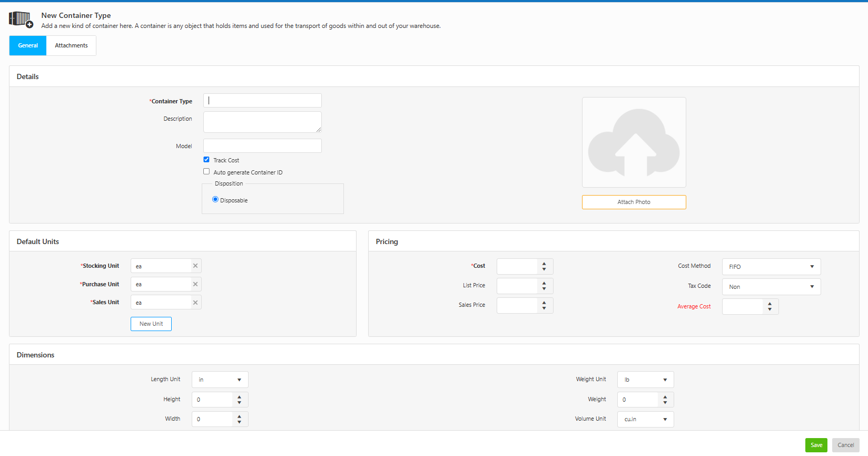Decrease the Weight value using spinner
The height and width of the screenshot is (456, 868).
(x=665, y=403)
